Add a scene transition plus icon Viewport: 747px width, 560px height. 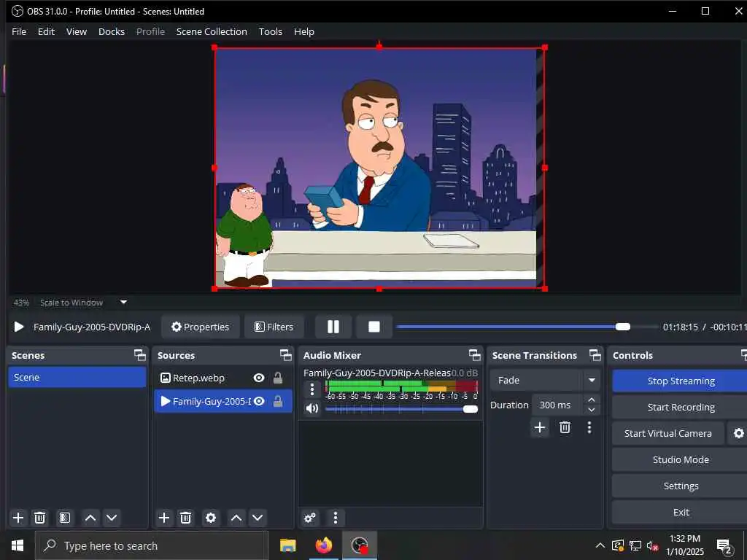pos(539,427)
